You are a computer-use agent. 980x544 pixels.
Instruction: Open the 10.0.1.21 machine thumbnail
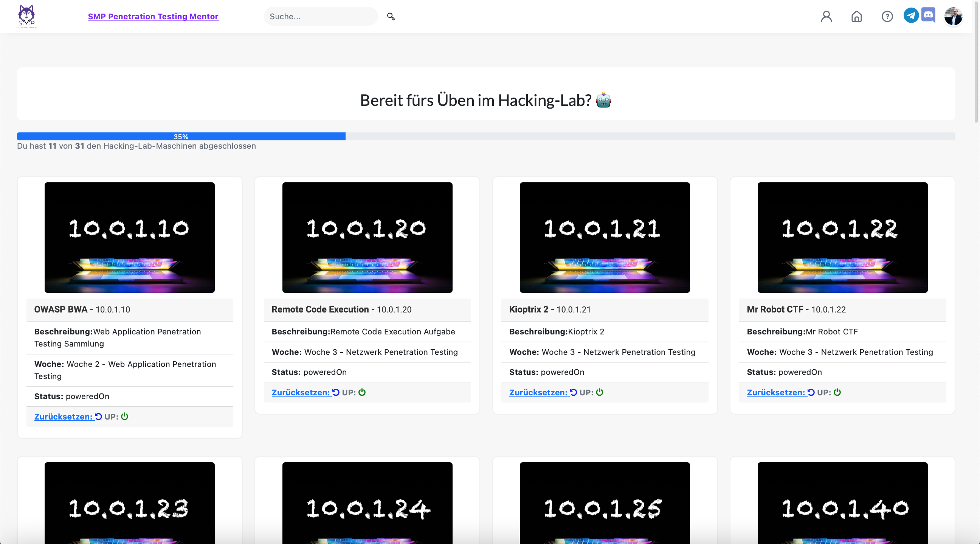[604, 238]
